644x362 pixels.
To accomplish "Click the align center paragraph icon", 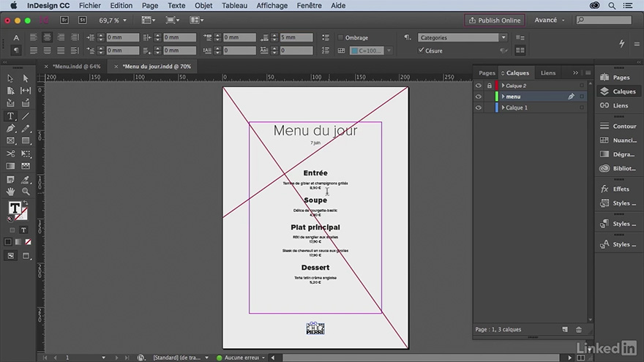I will pyautogui.click(x=48, y=38).
